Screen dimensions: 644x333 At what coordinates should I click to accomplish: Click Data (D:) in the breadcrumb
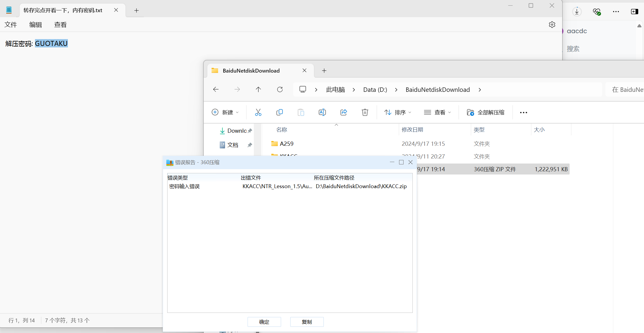point(375,89)
